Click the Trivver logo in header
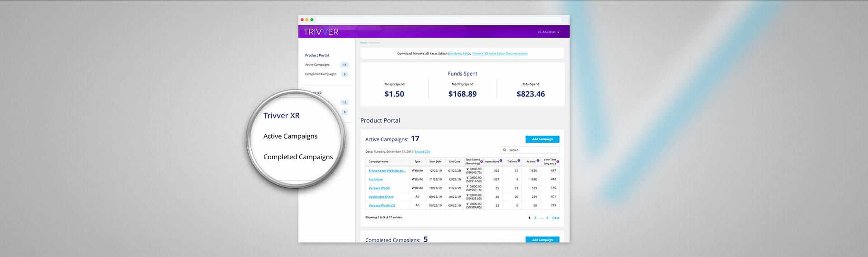 pyautogui.click(x=321, y=32)
